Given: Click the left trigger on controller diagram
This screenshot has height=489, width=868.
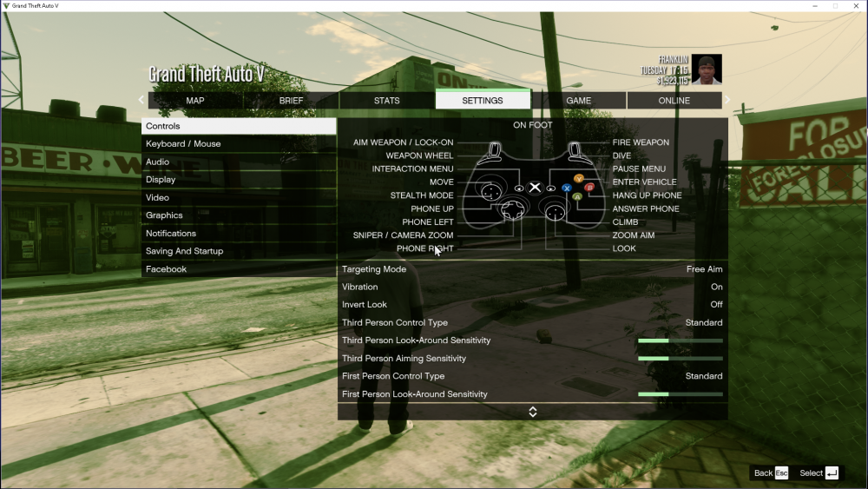Looking at the screenshot, I should (x=495, y=149).
